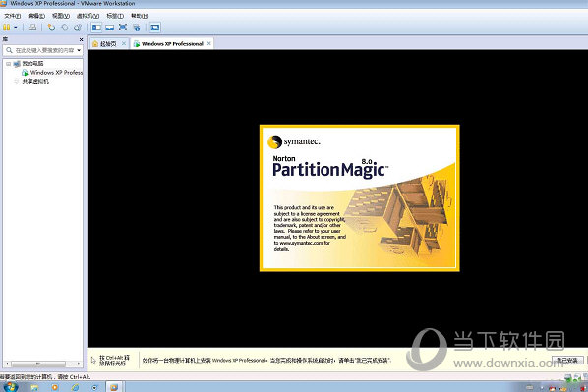
Task: Click the green play icon next to Windows XP in the tree
Action: click(25, 73)
